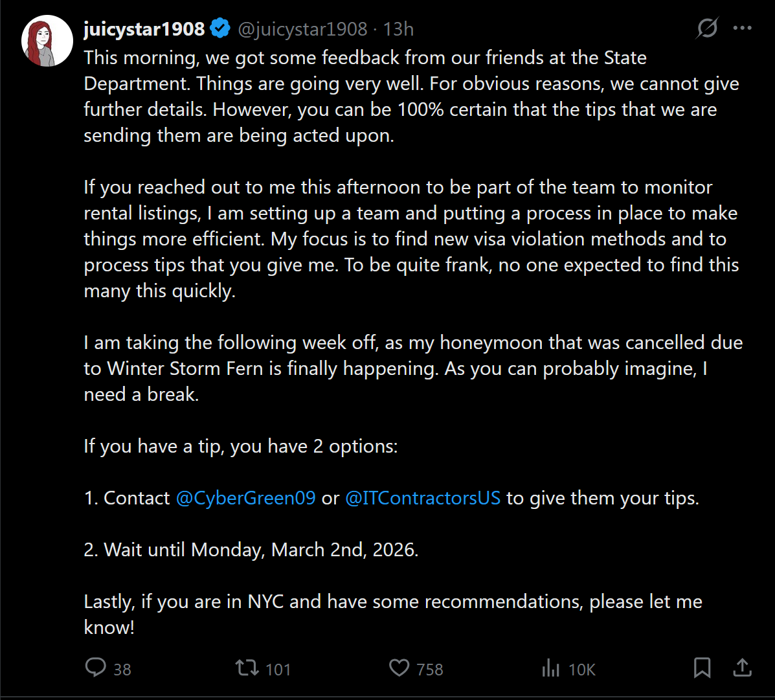The image size is (775, 700).
Task: Click the 101 reposts count
Action: pos(278,669)
